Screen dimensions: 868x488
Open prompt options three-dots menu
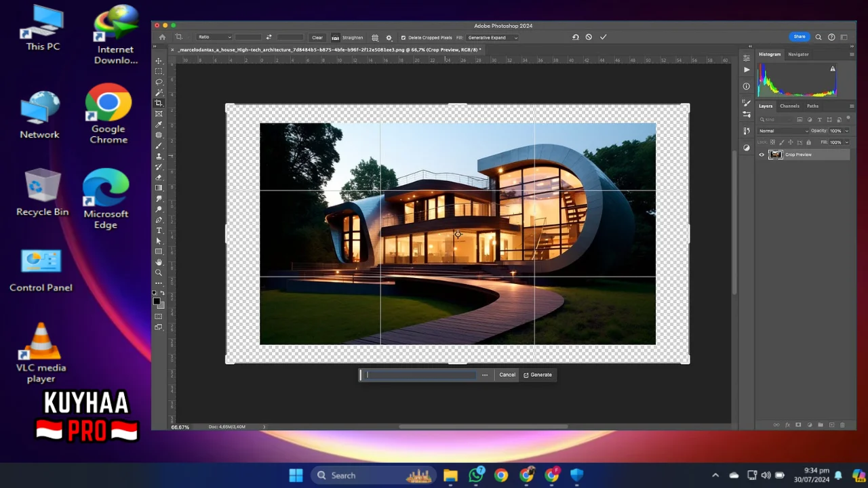(485, 375)
